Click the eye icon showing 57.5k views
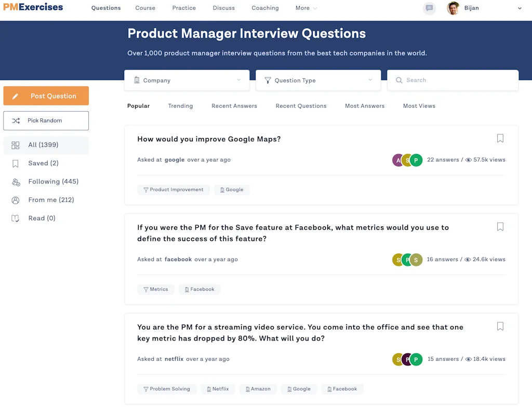Image resolution: width=532 pixels, height=408 pixels. (469, 160)
